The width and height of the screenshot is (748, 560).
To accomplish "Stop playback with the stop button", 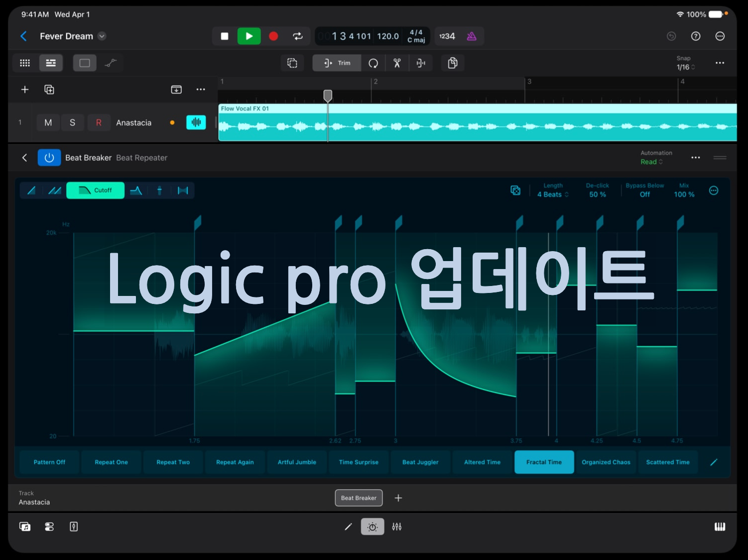I will (225, 36).
